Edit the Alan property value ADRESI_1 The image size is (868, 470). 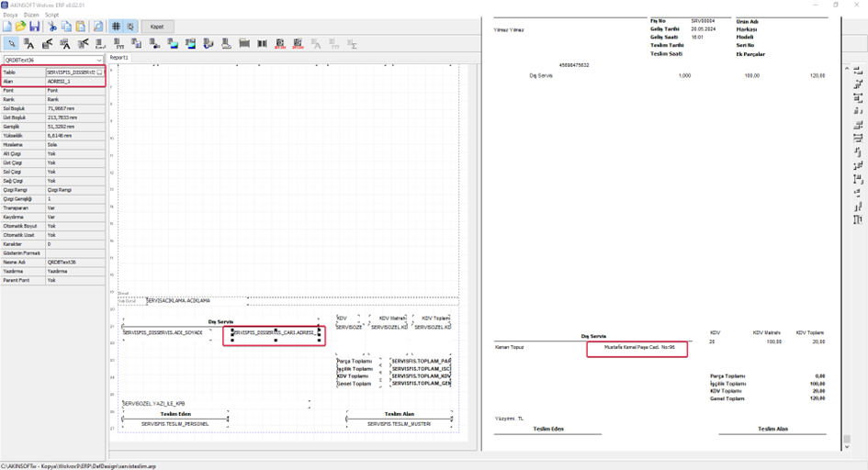[74, 82]
